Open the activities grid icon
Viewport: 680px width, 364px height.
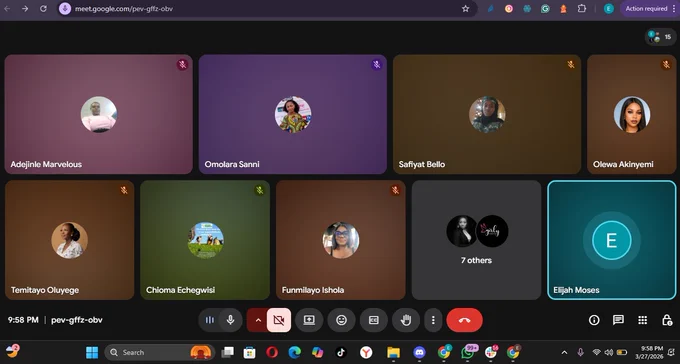643,320
